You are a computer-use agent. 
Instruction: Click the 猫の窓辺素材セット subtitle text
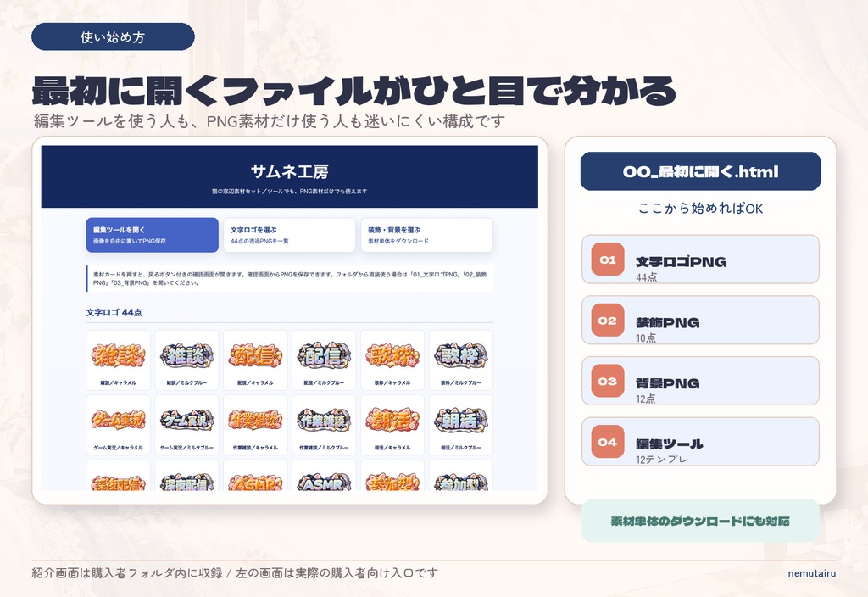coord(290,192)
